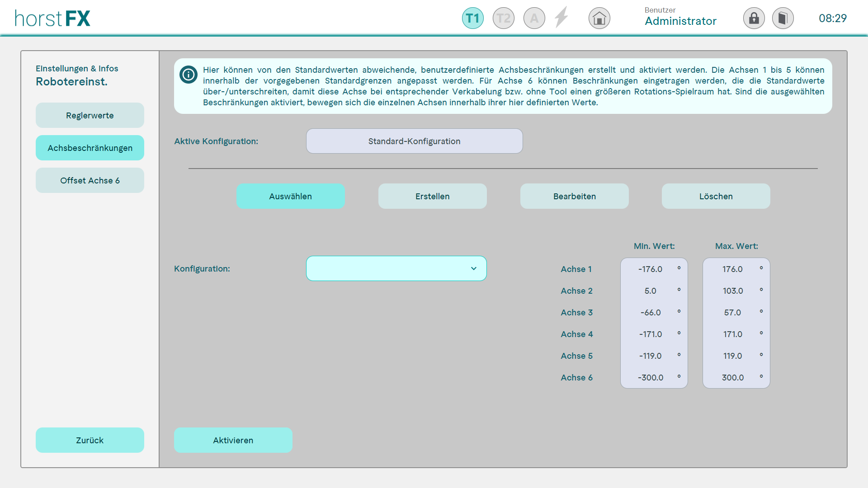Switch to Auswählen mode
The image size is (868, 488).
(290, 196)
